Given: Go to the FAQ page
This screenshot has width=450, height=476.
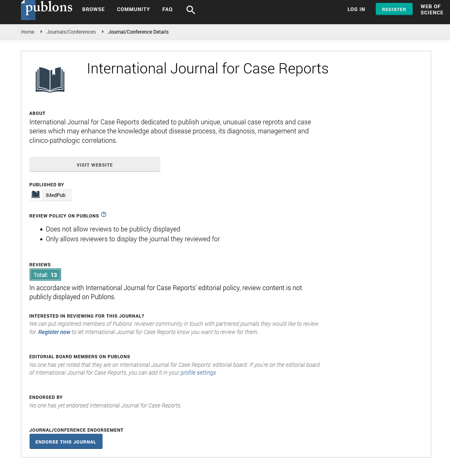Looking at the screenshot, I should click(x=167, y=9).
